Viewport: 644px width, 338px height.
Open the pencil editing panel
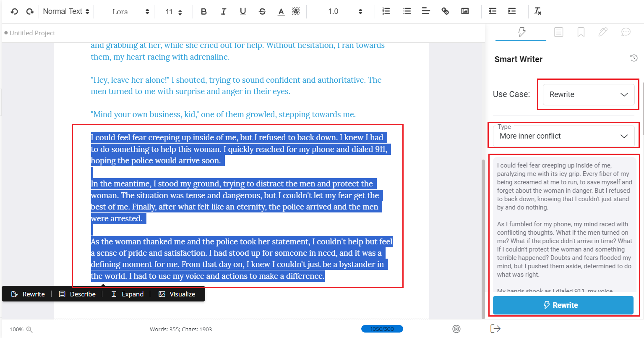[603, 32]
